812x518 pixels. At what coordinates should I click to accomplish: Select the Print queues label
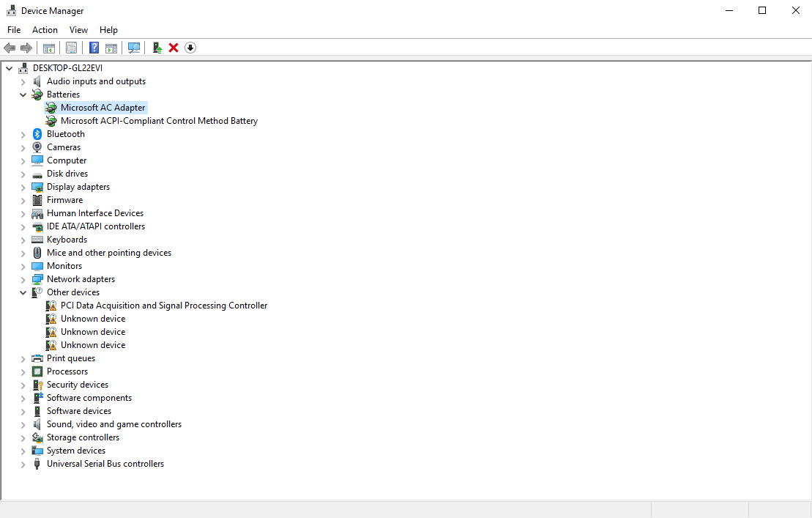pos(71,358)
